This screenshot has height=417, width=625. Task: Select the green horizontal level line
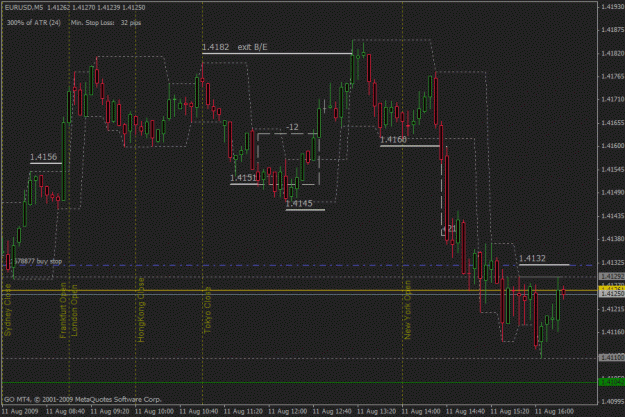pyautogui.click(x=300, y=383)
